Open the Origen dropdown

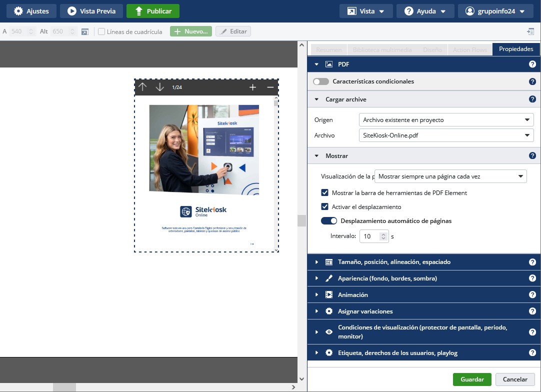(446, 120)
